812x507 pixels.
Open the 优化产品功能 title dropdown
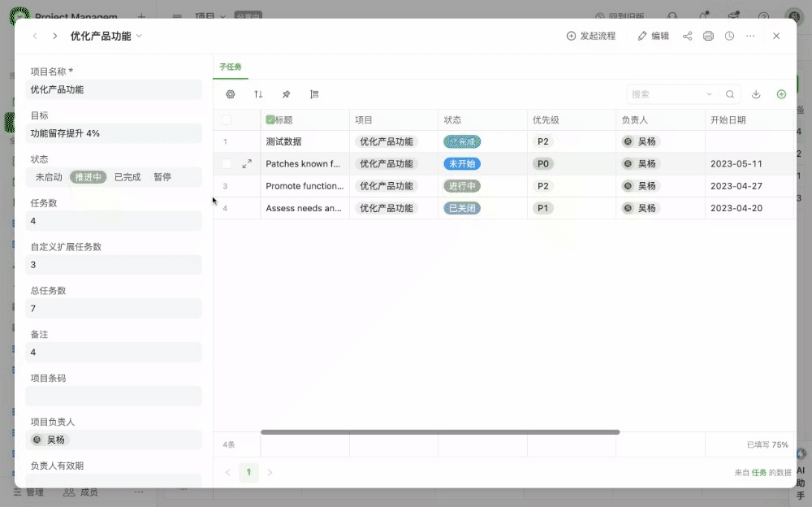coord(139,36)
